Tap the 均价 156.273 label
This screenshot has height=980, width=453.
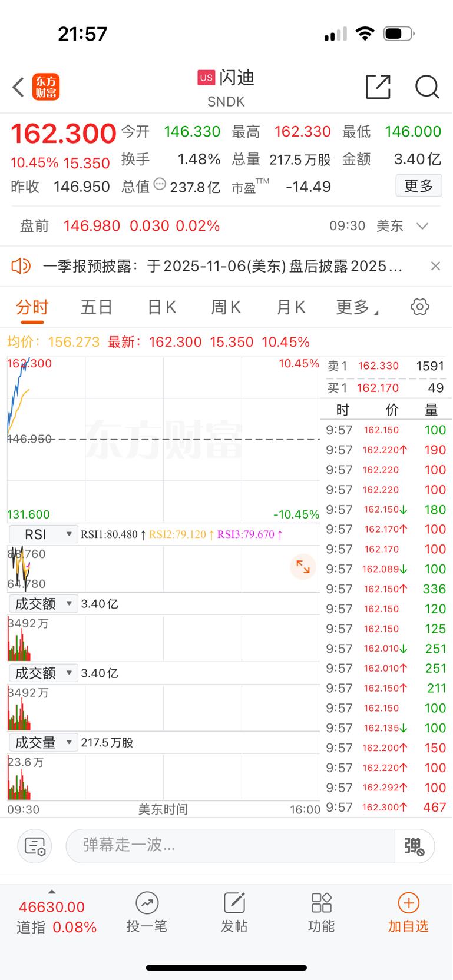tap(54, 342)
